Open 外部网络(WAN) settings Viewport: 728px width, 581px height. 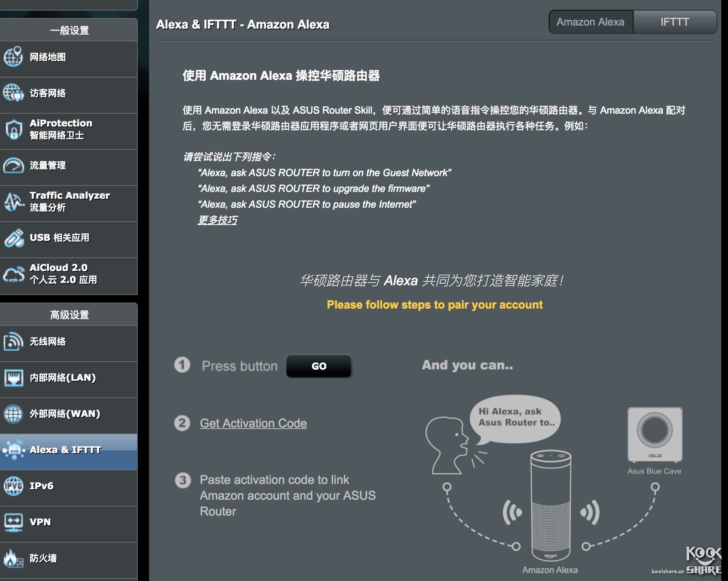[69, 416]
